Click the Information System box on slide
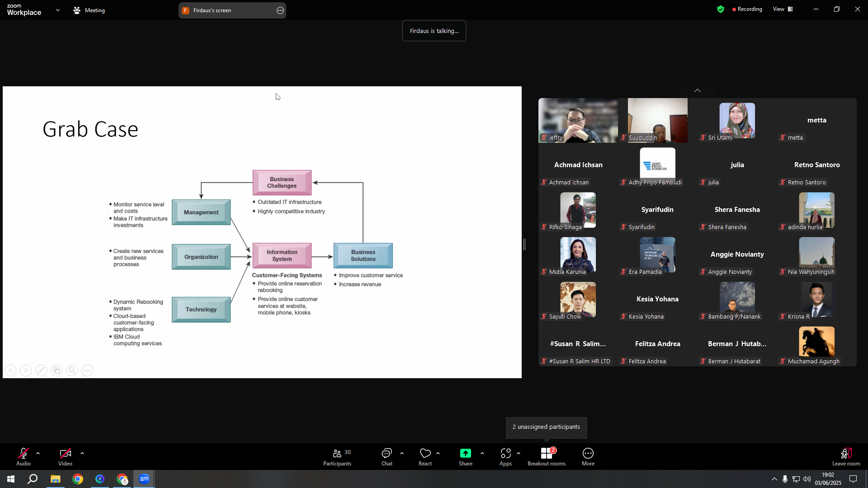Image resolution: width=868 pixels, height=488 pixels. coord(282,256)
